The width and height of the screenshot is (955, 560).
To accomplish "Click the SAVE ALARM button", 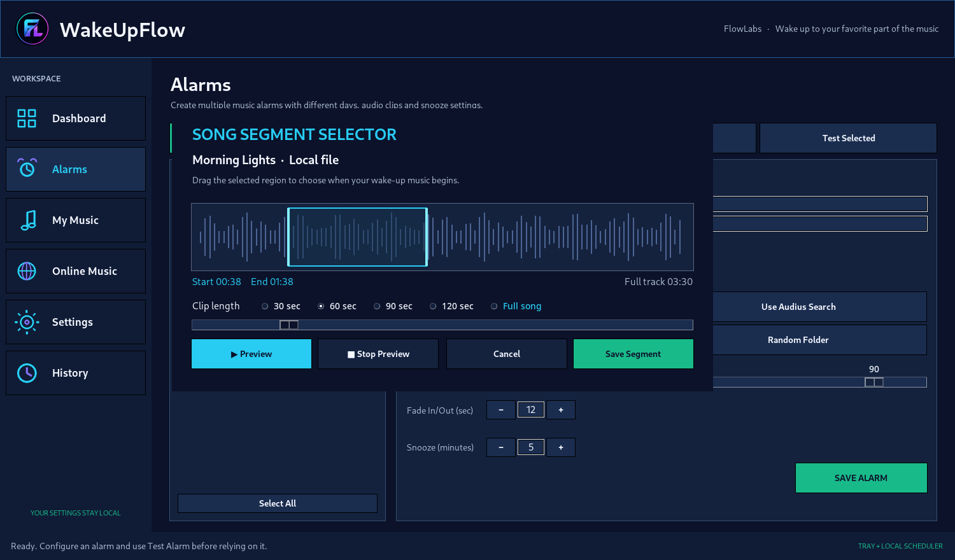I will point(861,478).
